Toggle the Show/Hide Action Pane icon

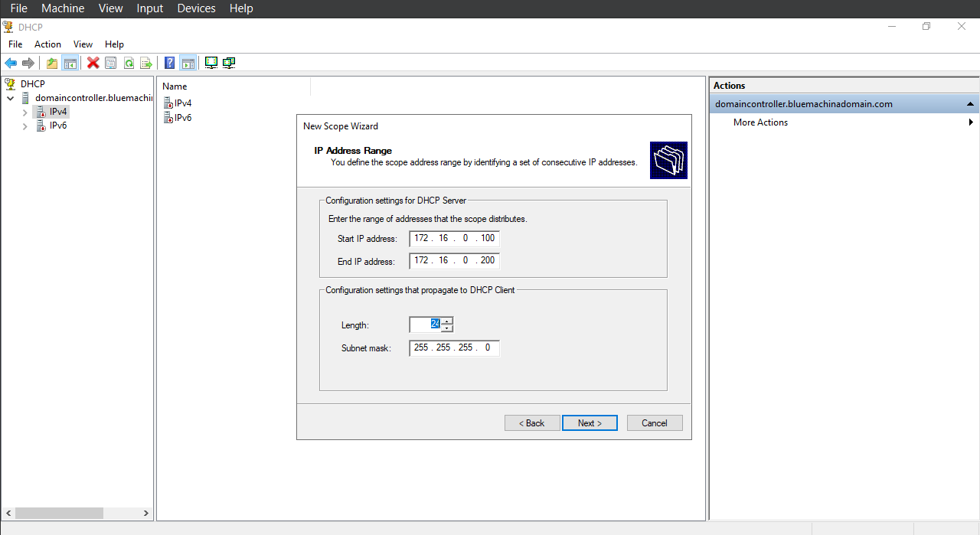point(188,63)
